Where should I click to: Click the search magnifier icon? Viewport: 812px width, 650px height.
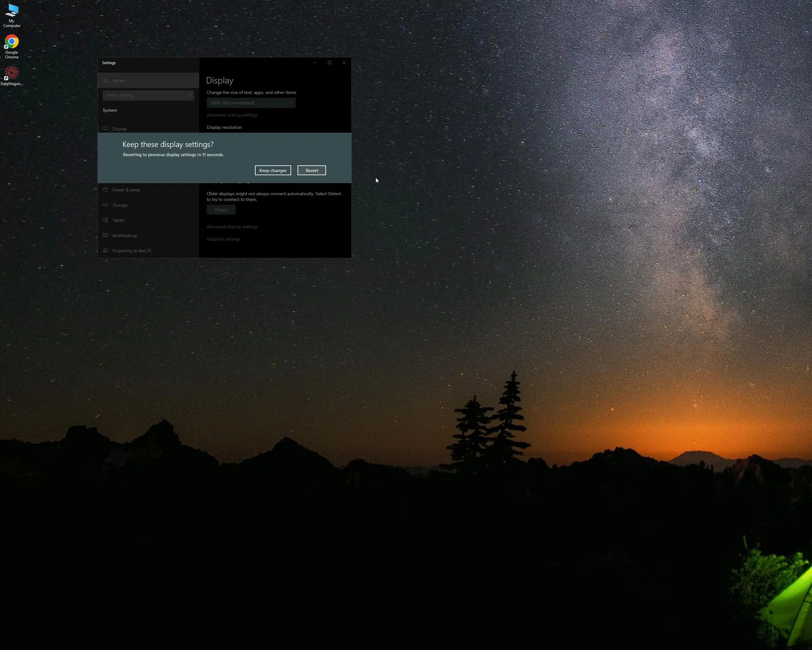pos(189,95)
